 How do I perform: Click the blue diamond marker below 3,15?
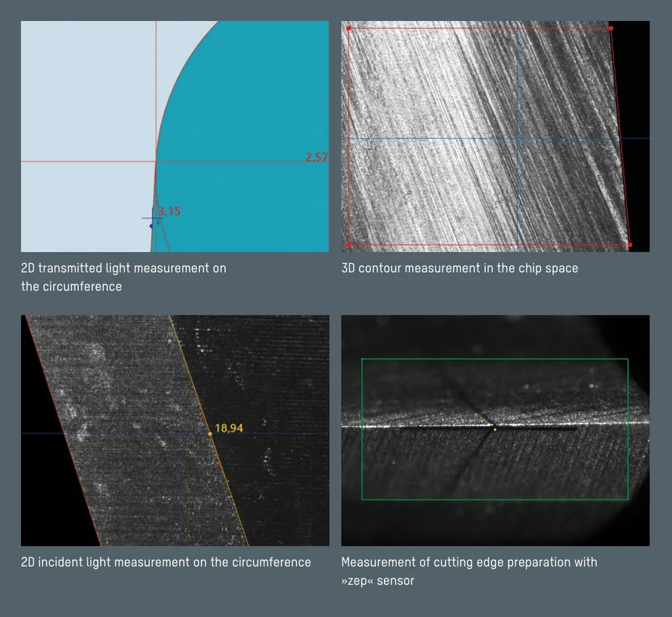coord(151,225)
